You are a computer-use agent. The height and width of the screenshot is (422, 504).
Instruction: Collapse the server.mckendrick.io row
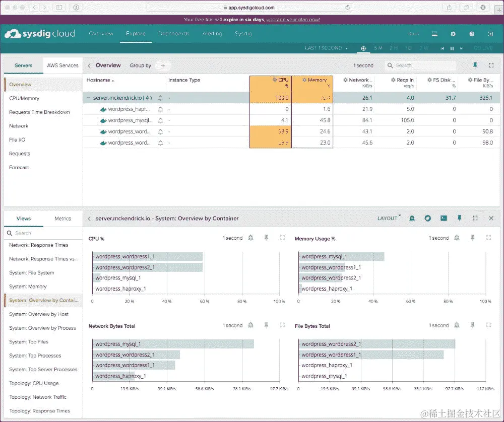tap(88, 98)
